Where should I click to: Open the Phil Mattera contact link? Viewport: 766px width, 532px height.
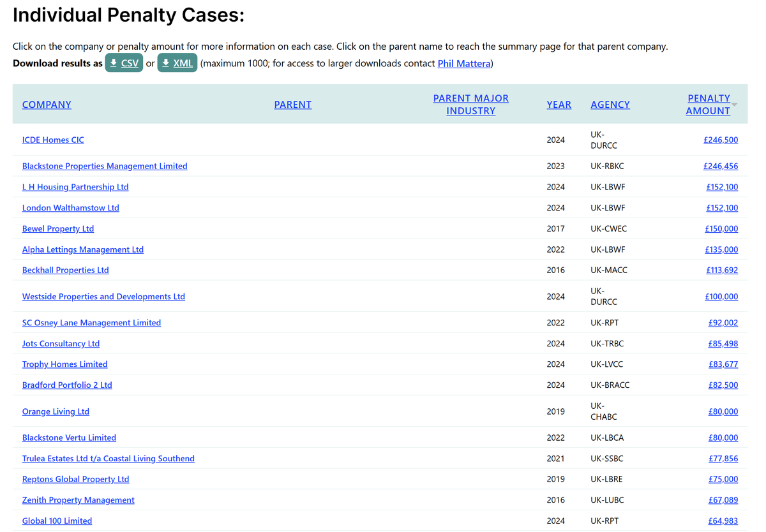464,64
